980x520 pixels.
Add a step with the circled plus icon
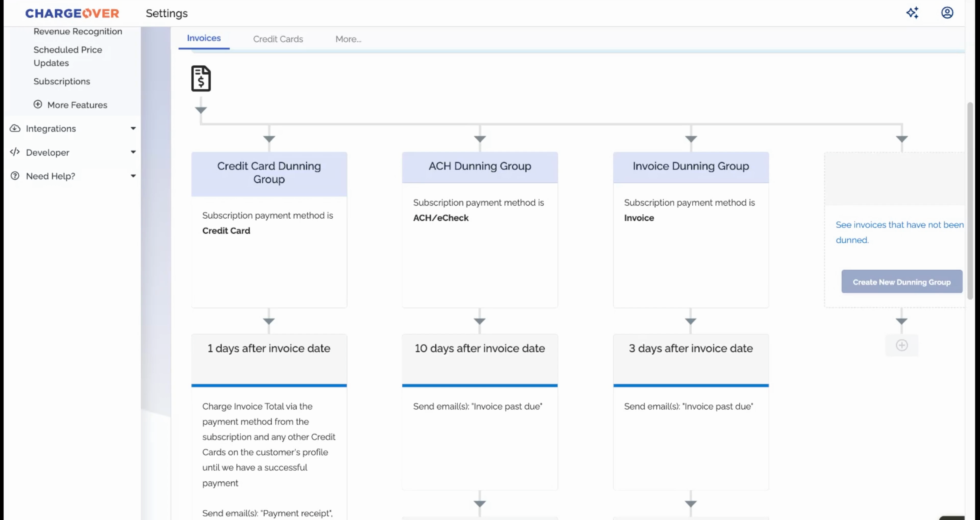tap(902, 345)
